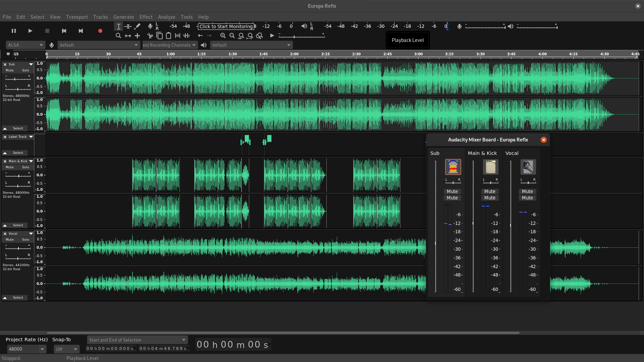Select the Envelope tool

(128, 26)
